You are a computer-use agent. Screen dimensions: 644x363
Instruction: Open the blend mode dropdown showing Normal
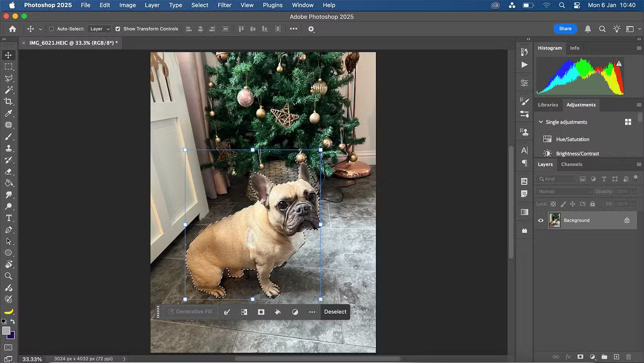[x=564, y=191]
